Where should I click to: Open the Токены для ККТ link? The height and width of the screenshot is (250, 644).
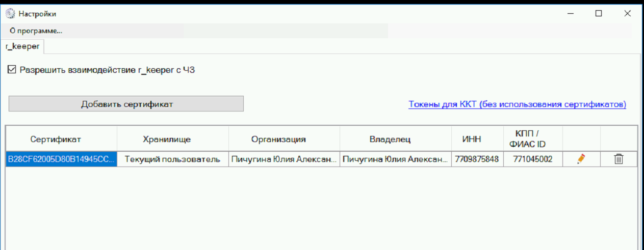tap(517, 104)
